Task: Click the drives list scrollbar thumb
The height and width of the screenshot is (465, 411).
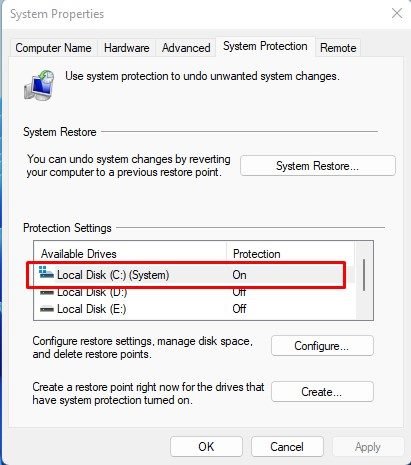Action: pos(364,275)
